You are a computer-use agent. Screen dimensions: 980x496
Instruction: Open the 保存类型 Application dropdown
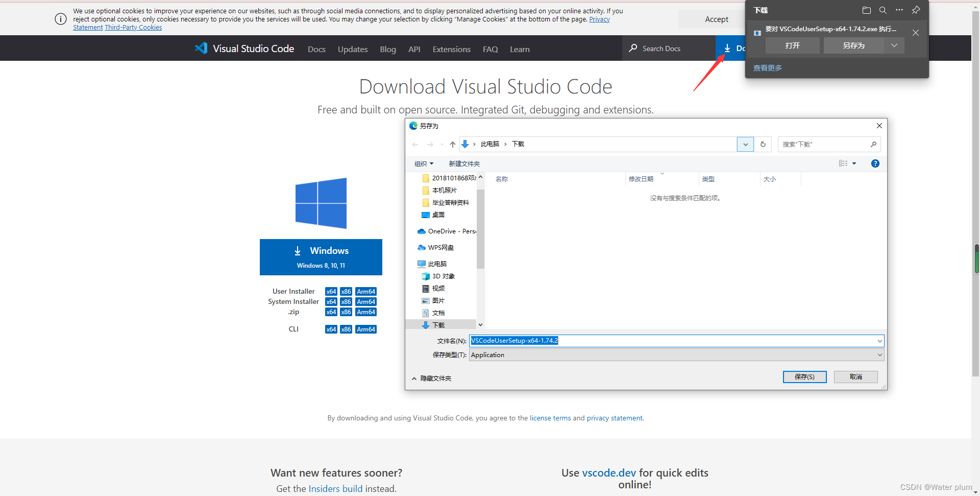click(x=676, y=355)
